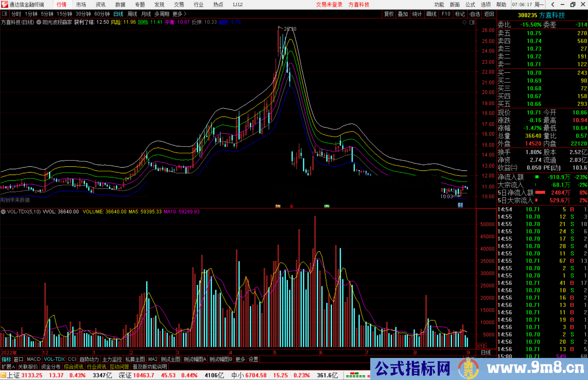Toggle the left sidebar panel icon
The height and width of the screenshot is (380, 588).
(x=4, y=14)
